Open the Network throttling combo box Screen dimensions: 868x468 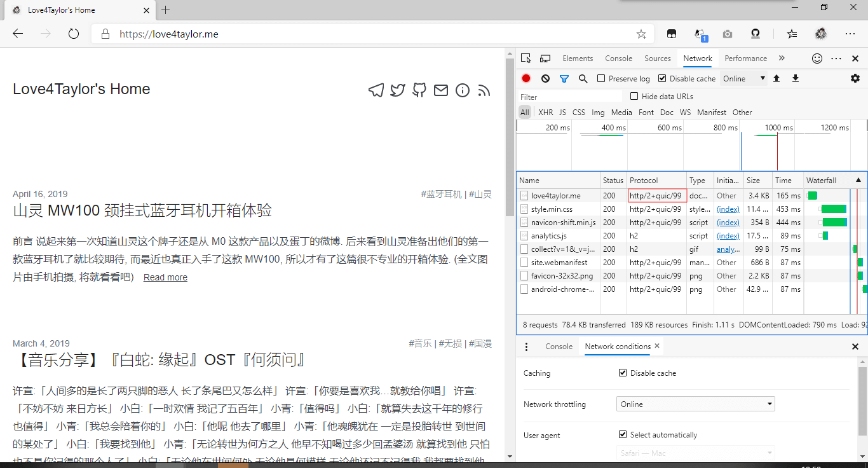pos(695,404)
